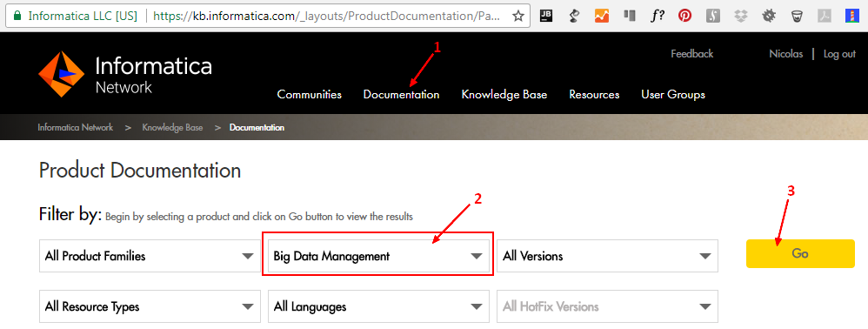This screenshot has width=868, height=329.
Task: Click the Feedback link
Action: click(x=692, y=54)
